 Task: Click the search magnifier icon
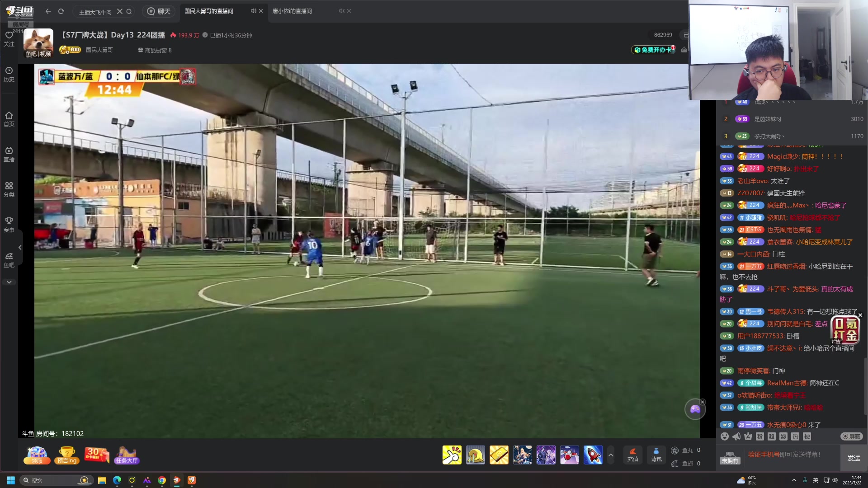click(x=129, y=11)
